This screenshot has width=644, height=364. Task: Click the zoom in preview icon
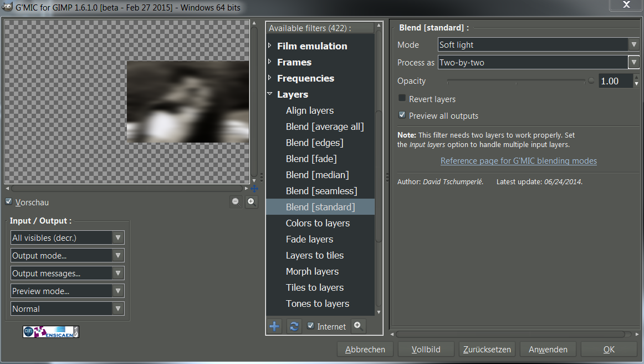252,201
